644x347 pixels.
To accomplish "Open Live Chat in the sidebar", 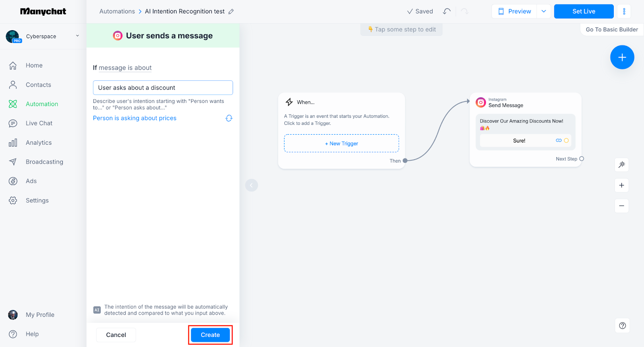I will coord(39,123).
